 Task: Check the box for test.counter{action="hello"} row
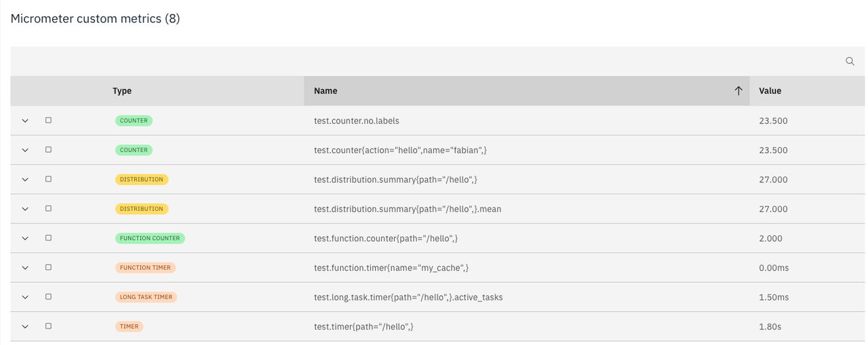pyautogui.click(x=48, y=150)
